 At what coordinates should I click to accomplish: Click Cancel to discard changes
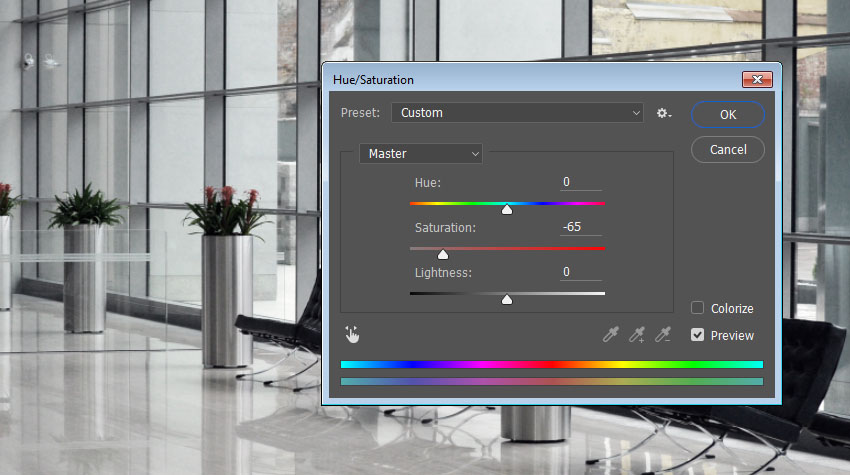tap(727, 149)
